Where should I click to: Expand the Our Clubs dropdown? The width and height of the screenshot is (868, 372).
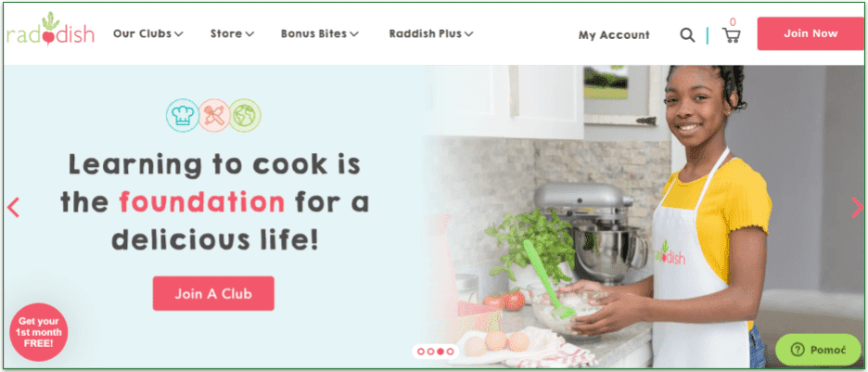pos(147,33)
